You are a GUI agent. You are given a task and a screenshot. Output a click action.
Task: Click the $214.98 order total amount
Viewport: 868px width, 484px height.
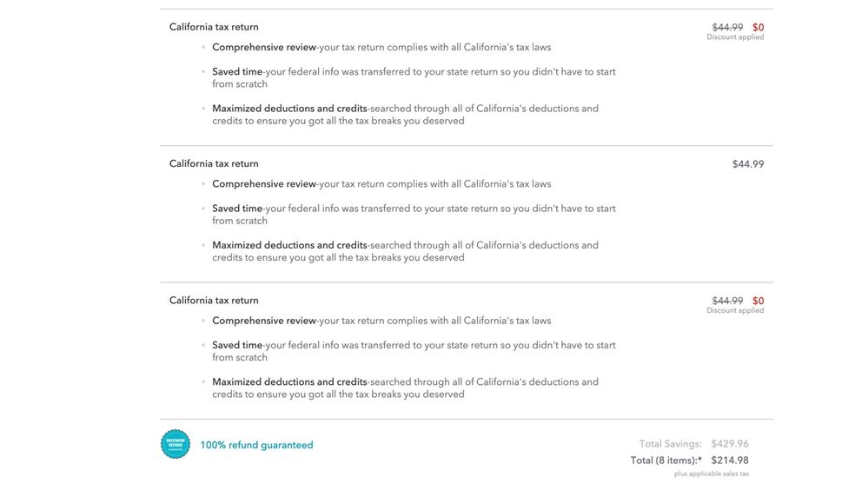click(729, 461)
